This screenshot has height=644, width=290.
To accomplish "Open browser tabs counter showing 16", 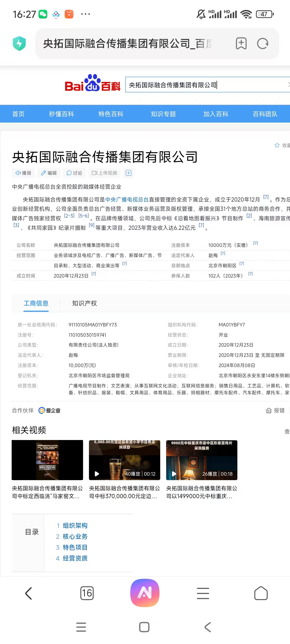I will click(87, 593).
